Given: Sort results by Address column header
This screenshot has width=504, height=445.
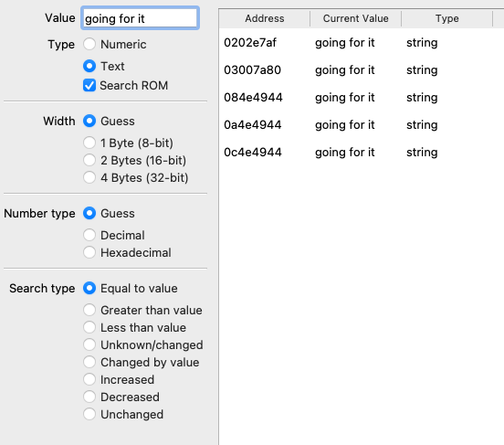Looking at the screenshot, I should pyautogui.click(x=265, y=18).
